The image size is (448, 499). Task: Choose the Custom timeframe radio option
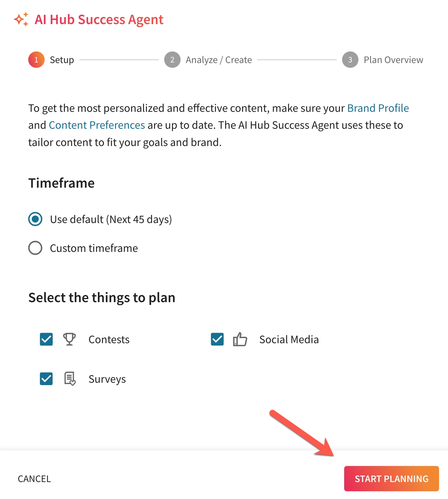[x=35, y=248]
